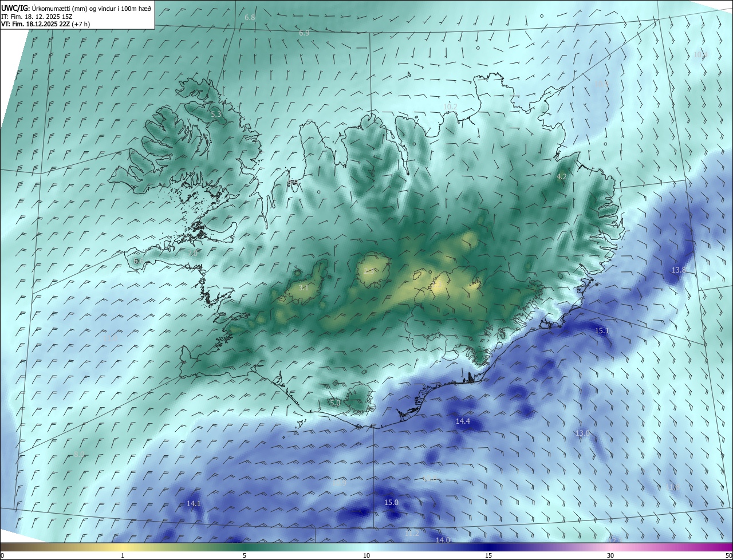This screenshot has width=733, height=560.
Task: Click the color scale tick labeled 1
Action: 123,555
